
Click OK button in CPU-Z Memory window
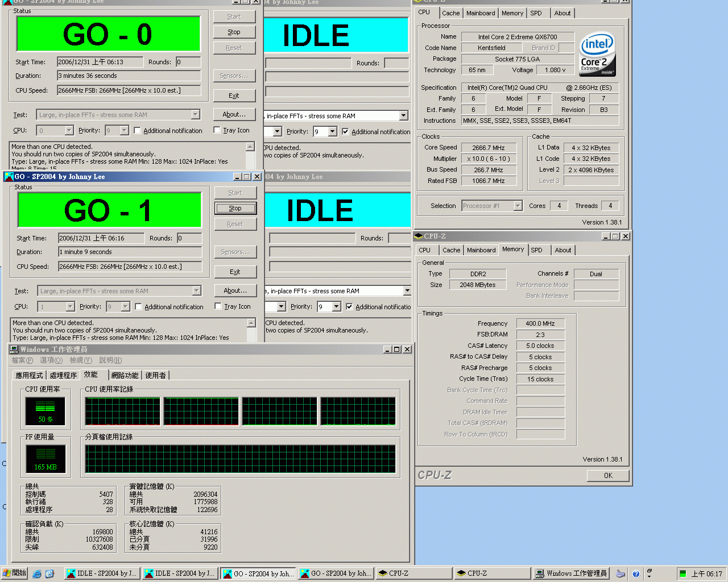coord(608,476)
